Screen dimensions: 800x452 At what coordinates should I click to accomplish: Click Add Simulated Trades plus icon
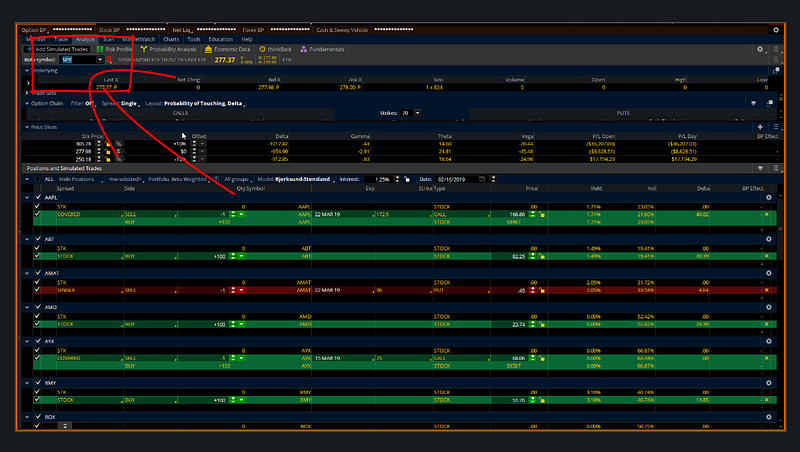29,49
